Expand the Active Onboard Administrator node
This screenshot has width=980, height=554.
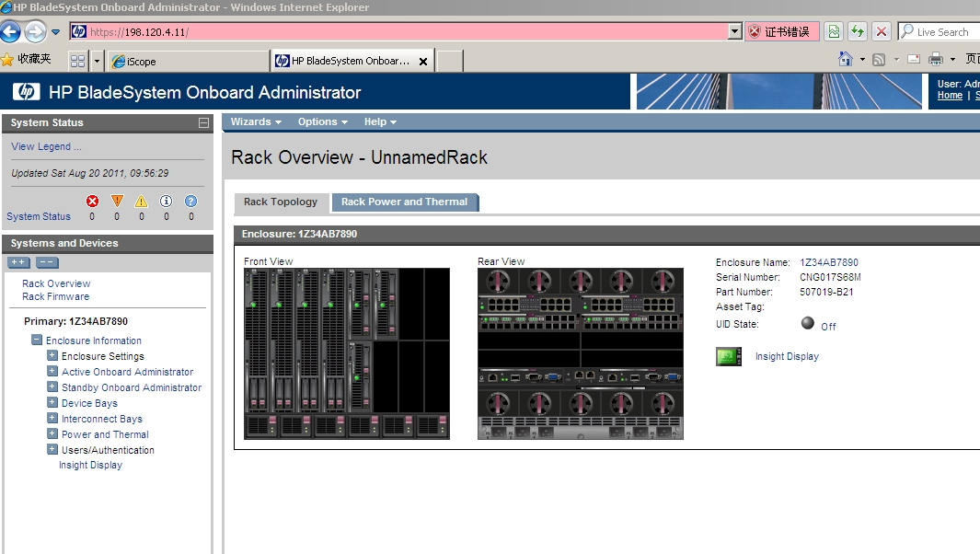pyautogui.click(x=52, y=372)
